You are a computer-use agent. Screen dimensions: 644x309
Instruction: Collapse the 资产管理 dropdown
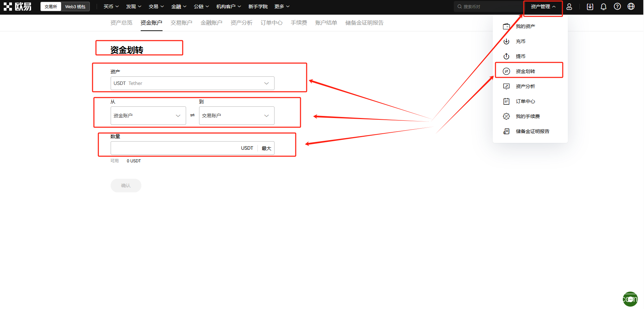coord(543,6)
